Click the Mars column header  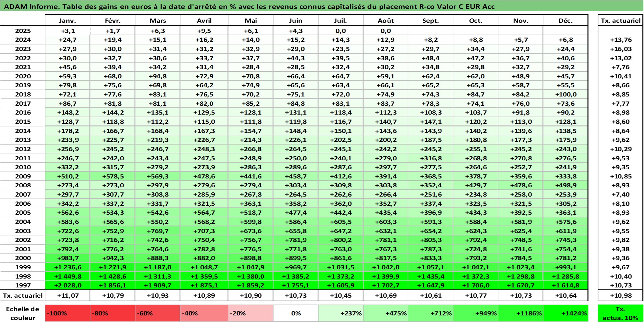(158, 20)
